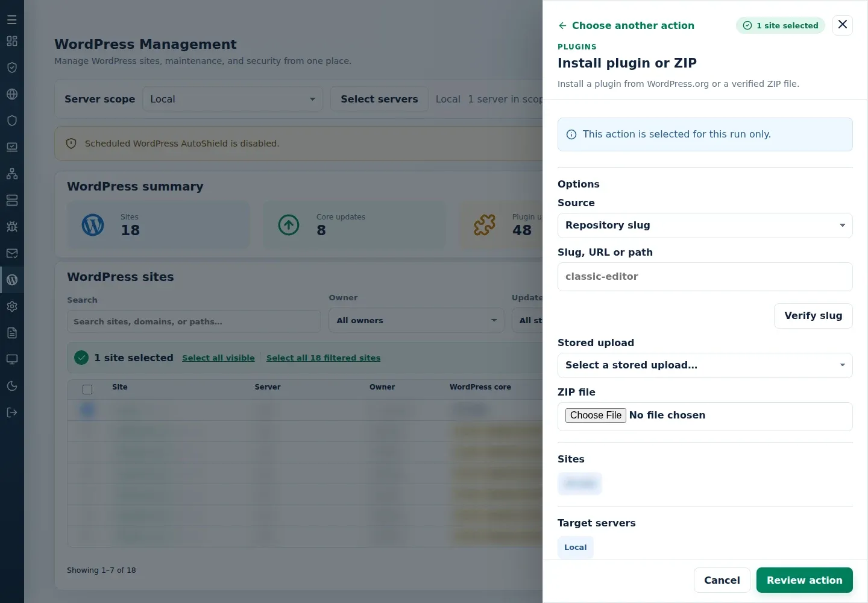
Task: Open the dashboard grid icon in sidebar
Action: click(12, 41)
